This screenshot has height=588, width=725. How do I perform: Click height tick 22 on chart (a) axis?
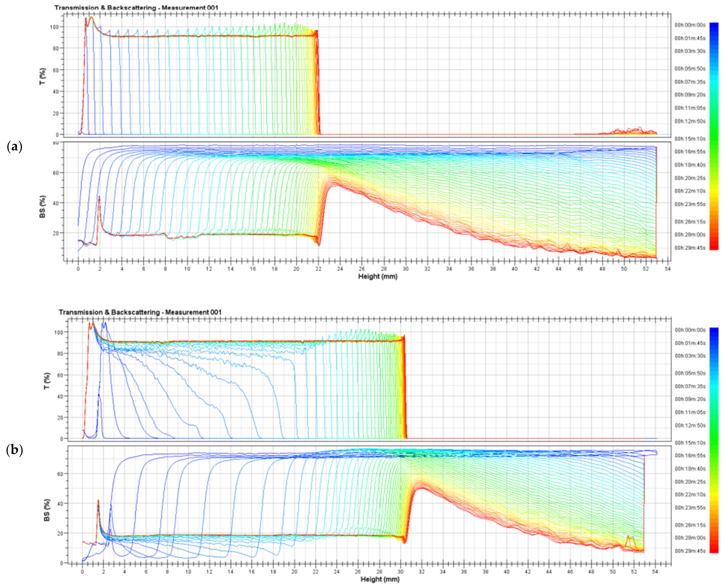pos(318,269)
